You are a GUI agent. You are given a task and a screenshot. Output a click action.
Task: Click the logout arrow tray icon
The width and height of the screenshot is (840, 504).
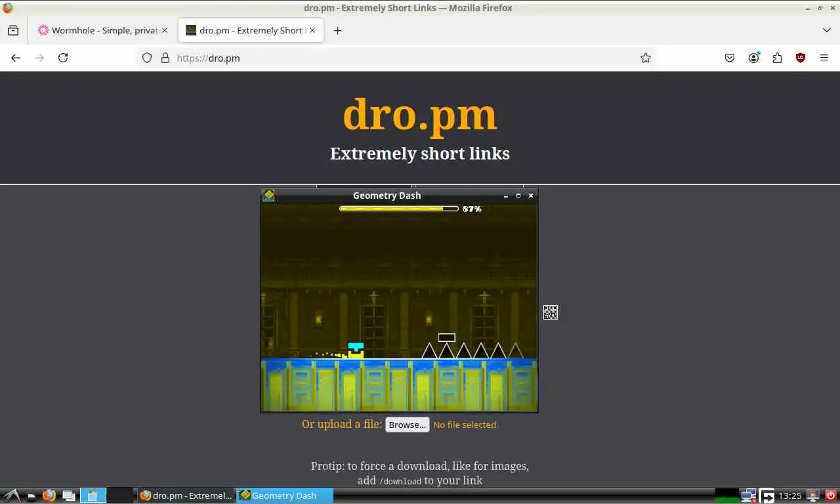[766, 495]
